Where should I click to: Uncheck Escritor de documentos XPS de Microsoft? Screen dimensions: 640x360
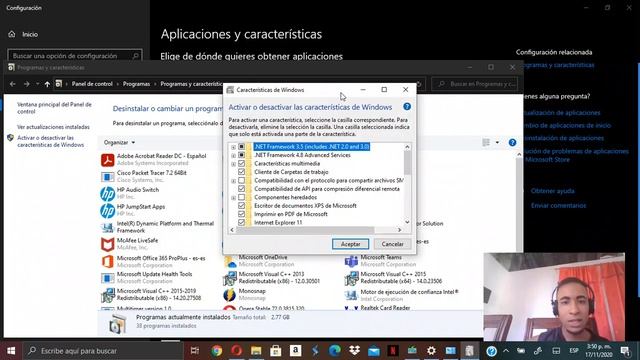[x=242, y=205]
